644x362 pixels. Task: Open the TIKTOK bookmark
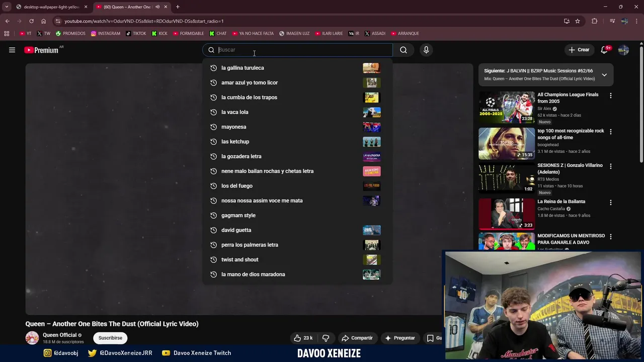[136, 34]
